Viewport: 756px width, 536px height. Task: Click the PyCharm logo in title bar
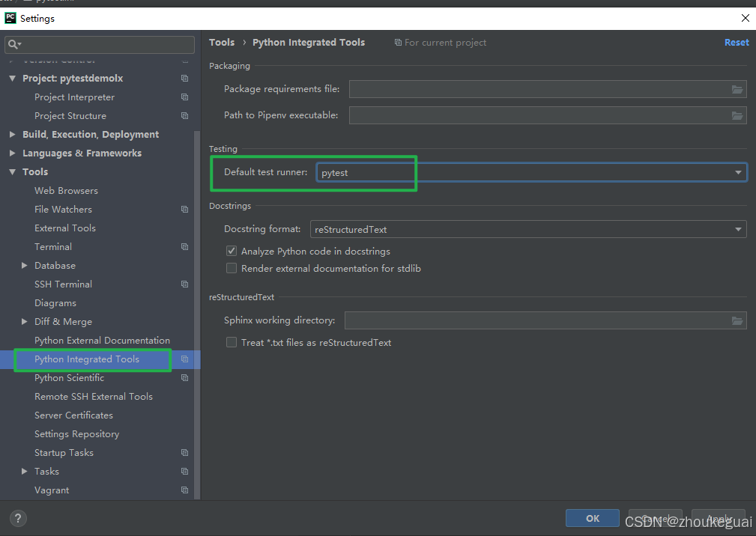tap(10, 18)
